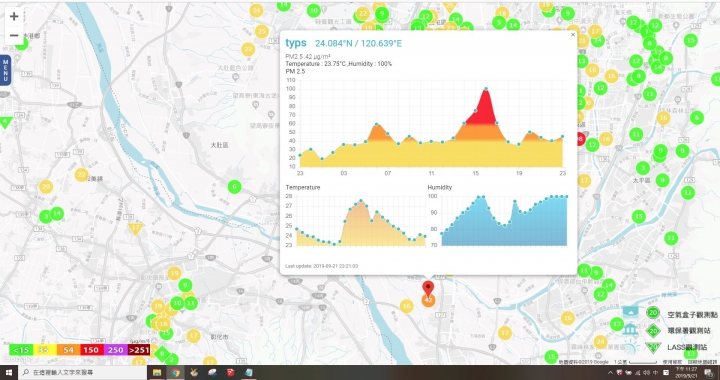Select the orange 42 station marker
The height and width of the screenshot is (380, 720).
(x=428, y=300)
